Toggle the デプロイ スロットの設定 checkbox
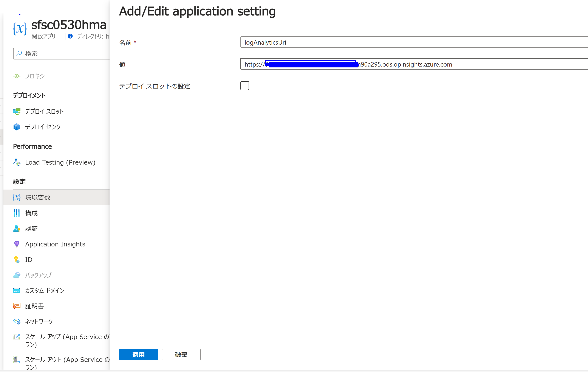Screen dimensions: 588x372 (244, 86)
